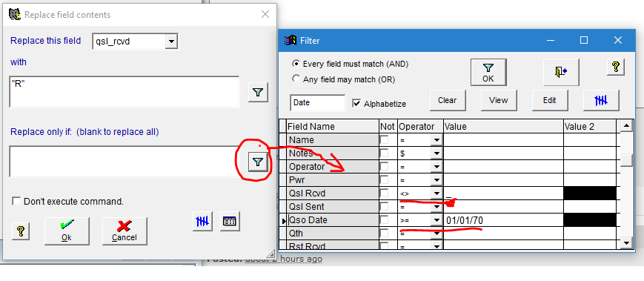Open Operator dropdown for Operator row
This screenshot has width=644, height=281.
[x=436, y=167]
